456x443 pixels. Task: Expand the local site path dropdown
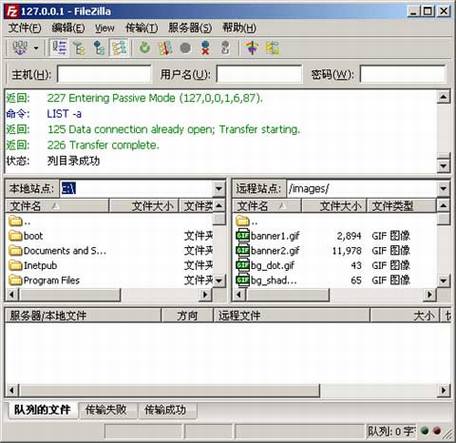(219, 189)
